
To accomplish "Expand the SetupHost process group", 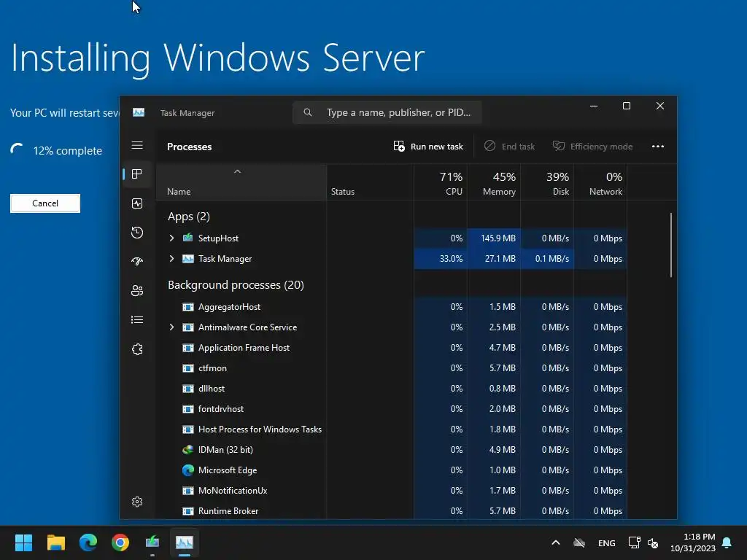I will [x=171, y=238].
